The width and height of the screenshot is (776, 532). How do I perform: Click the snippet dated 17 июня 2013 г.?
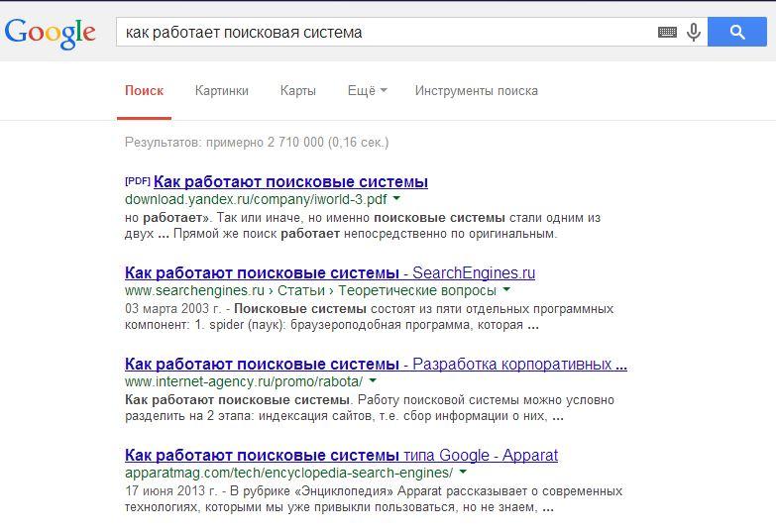pos(374,499)
